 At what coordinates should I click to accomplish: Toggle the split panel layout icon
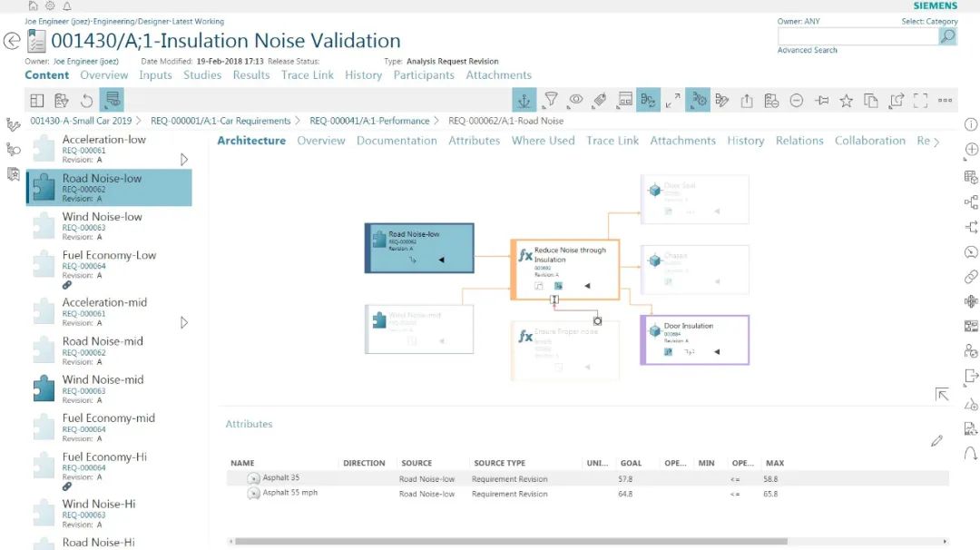(37, 100)
